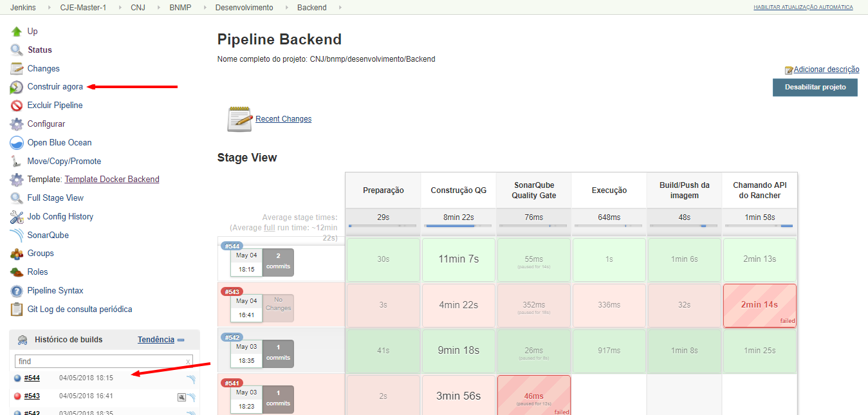Image resolution: width=868 pixels, height=415 pixels.
Task: Click the Pipeline Syntax help icon
Action: (x=16, y=291)
